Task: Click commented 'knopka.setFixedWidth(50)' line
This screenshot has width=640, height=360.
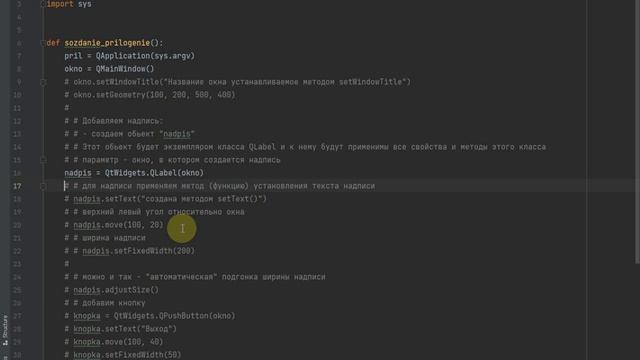Action: point(122,355)
